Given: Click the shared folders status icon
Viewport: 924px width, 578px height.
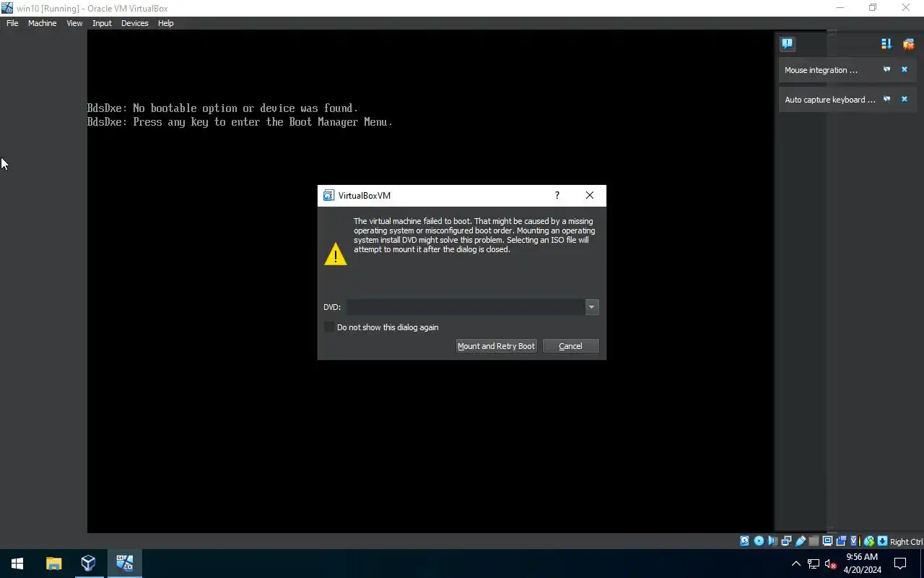Looking at the screenshot, I should tap(814, 541).
